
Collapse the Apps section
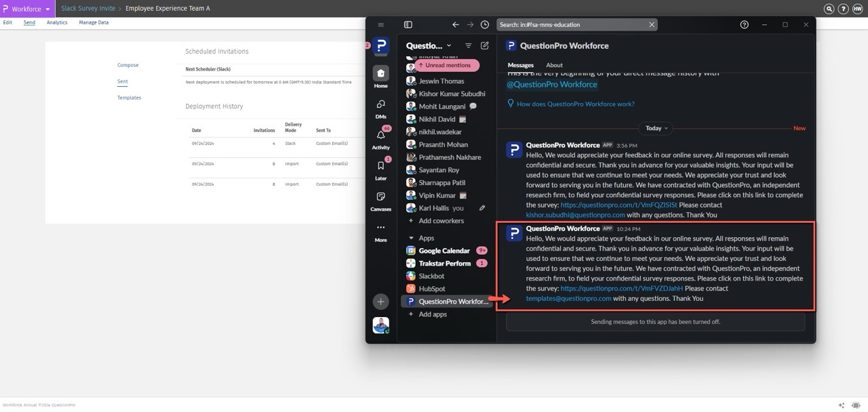410,238
